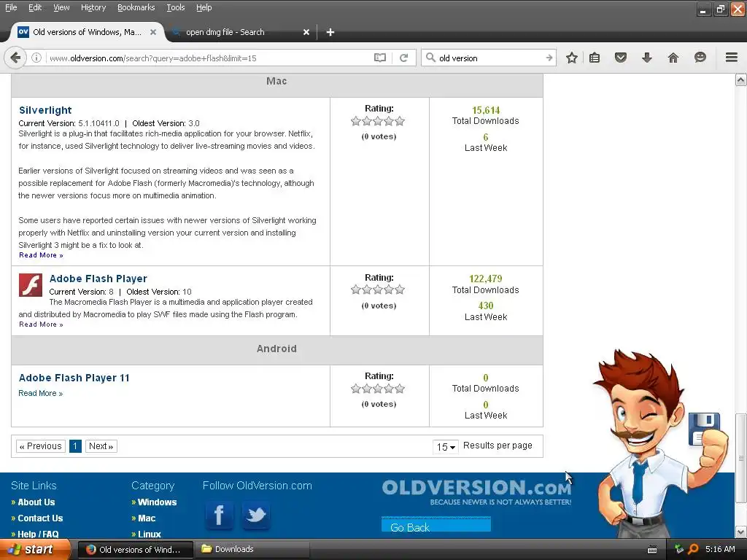747x560 pixels.
Task: Go to the Firefox home page icon
Action: pos(673,58)
